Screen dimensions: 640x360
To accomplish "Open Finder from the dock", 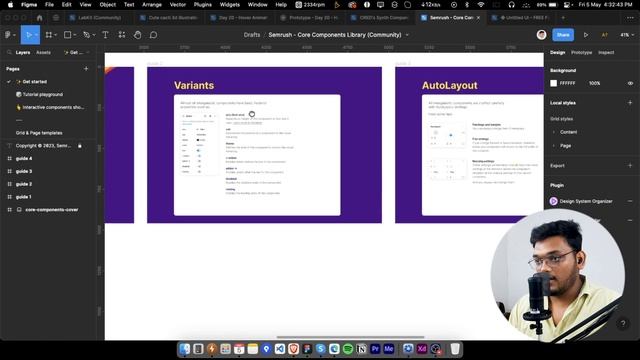I will 184,349.
